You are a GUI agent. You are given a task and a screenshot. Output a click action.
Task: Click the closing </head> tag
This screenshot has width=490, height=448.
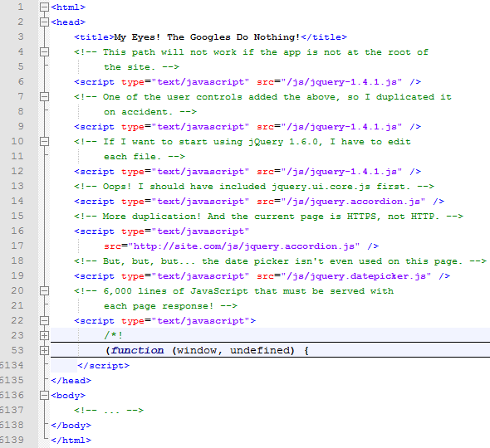point(71,381)
